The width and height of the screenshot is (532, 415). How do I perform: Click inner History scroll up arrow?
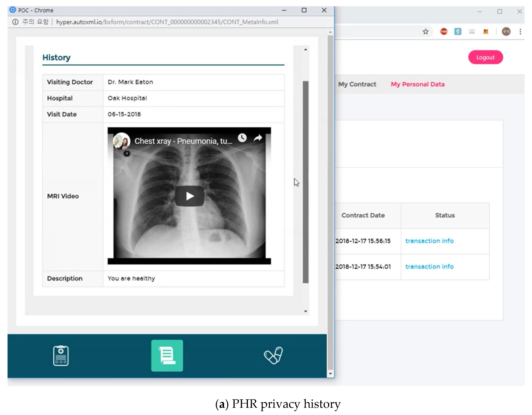(305, 50)
